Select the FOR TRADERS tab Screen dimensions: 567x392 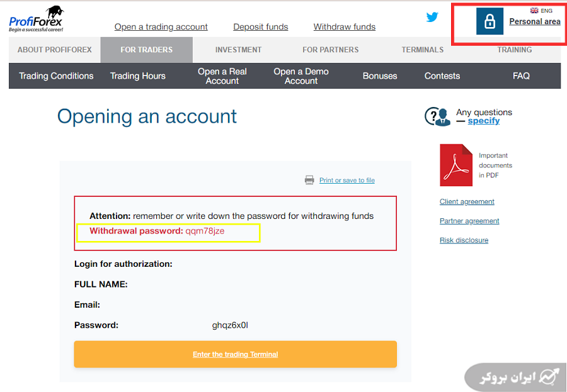146,50
